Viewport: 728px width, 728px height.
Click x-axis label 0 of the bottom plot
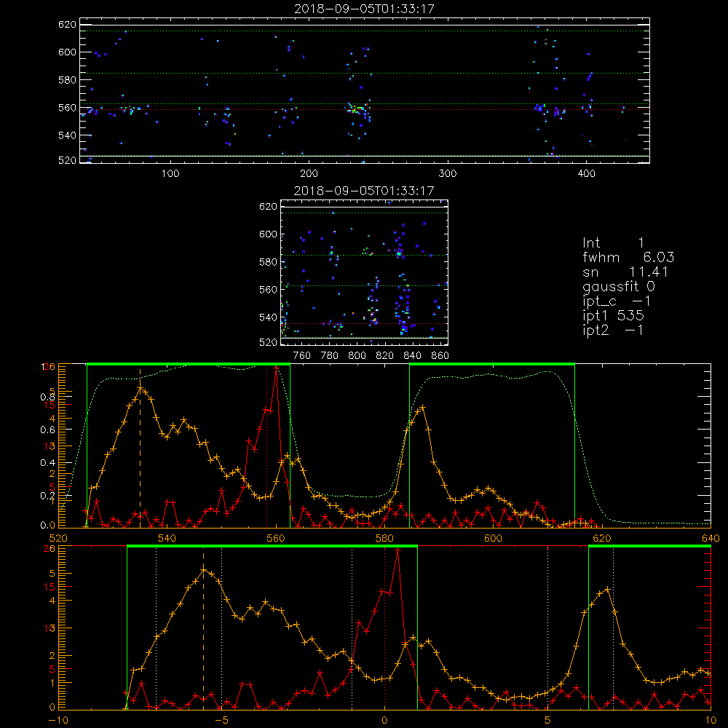pyautogui.click(x=384, y=721)
